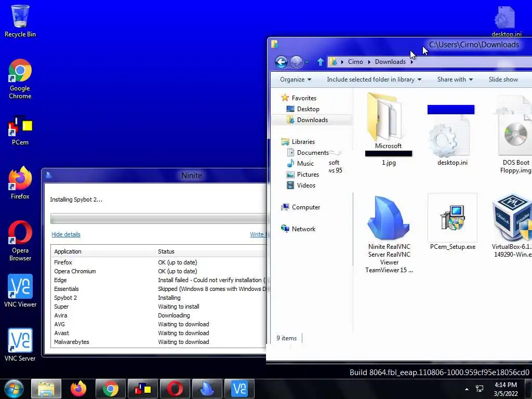Viewport: 532px width, 399px height.
Task: Select the 1.jpg file name
Action: [x=389, y=163]
